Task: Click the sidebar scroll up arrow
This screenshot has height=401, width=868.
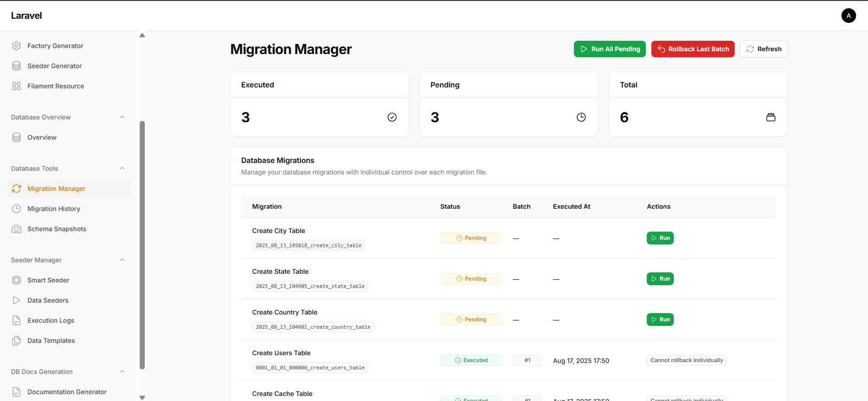Action: (x=142, y=35)
